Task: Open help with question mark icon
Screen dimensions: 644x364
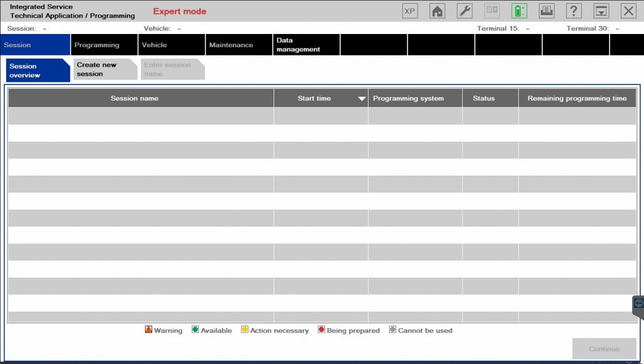Action: click(574, 11)
